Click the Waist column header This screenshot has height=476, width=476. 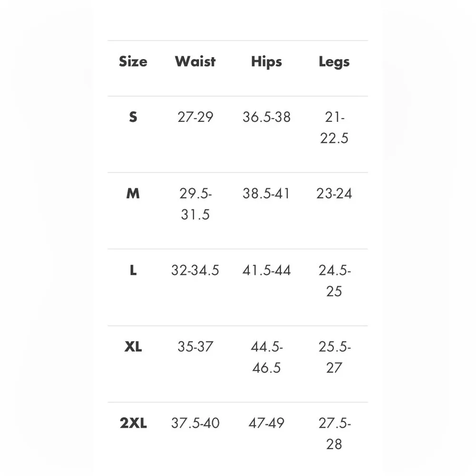click(195, 62)
